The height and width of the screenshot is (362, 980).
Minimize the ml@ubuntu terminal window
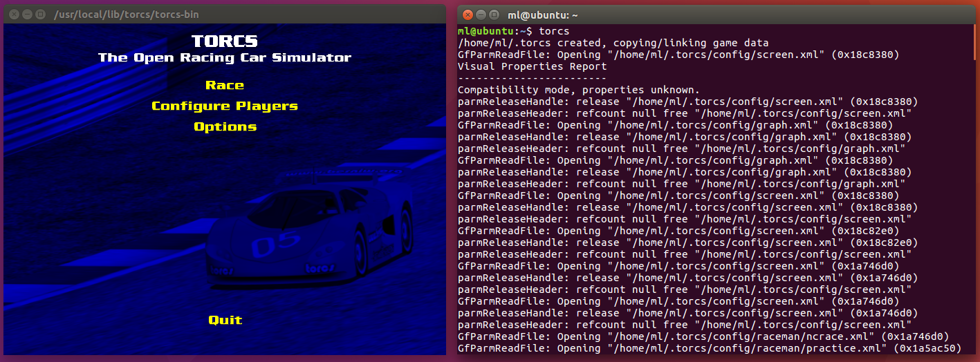coord(481,15)
